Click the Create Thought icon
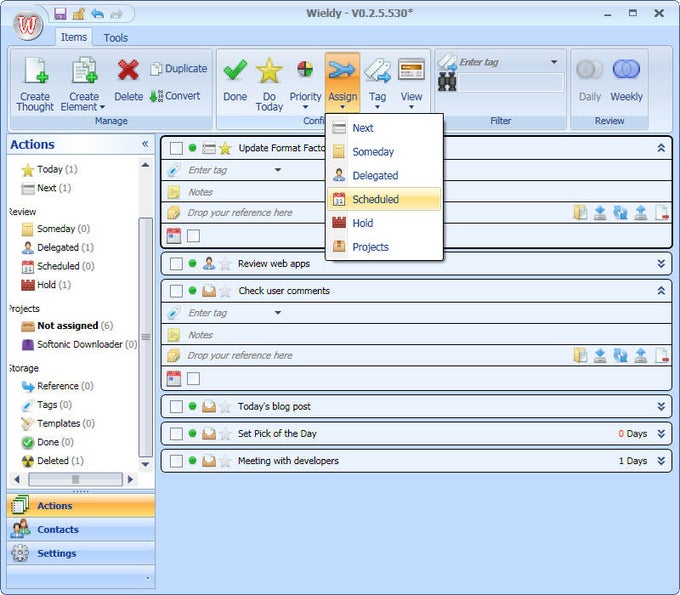 pos(35,70)
